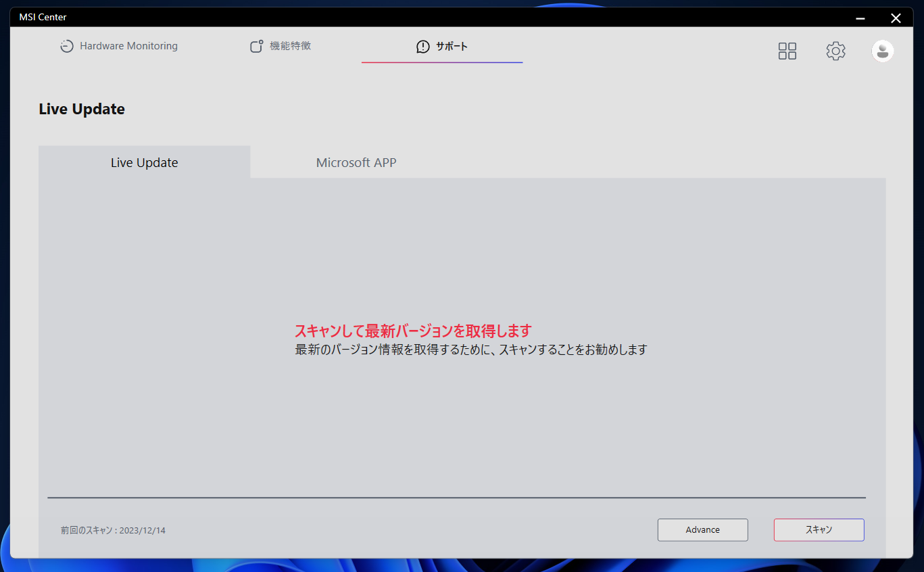Minimize the MSI Center window
The width and height of the screenshot is (924, 572).
[x=860, y=18]
